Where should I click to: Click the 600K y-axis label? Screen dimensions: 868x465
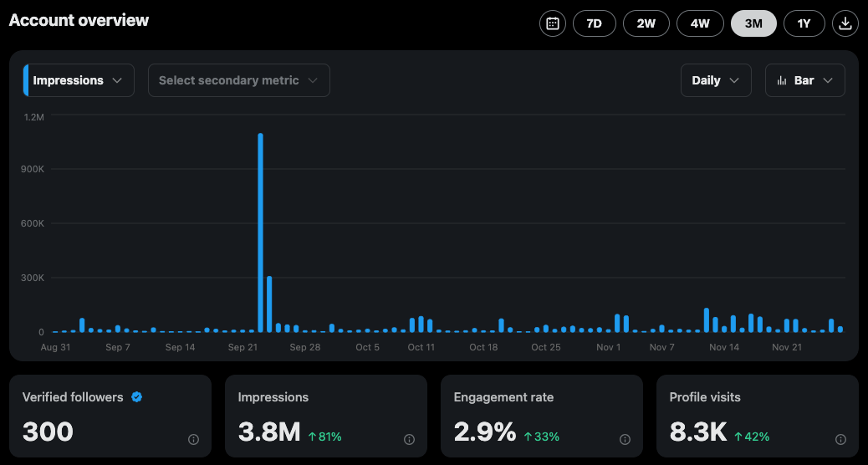coord(33,223)
